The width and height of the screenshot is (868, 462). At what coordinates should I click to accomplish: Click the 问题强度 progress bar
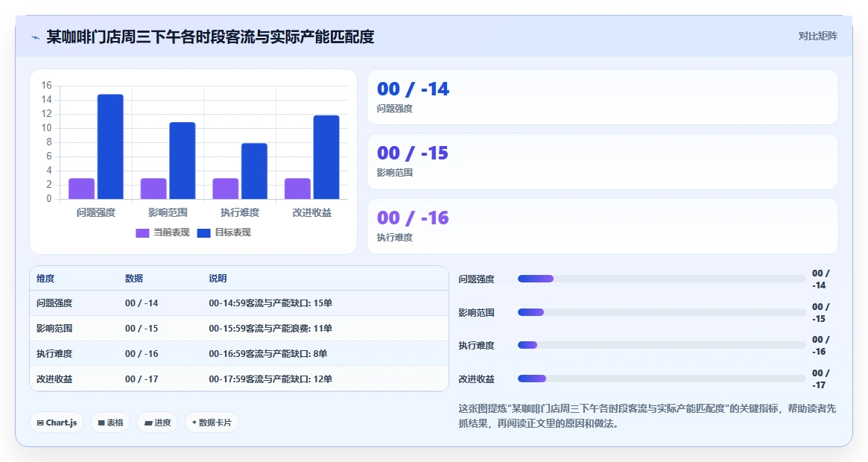(x=662, y=279)
